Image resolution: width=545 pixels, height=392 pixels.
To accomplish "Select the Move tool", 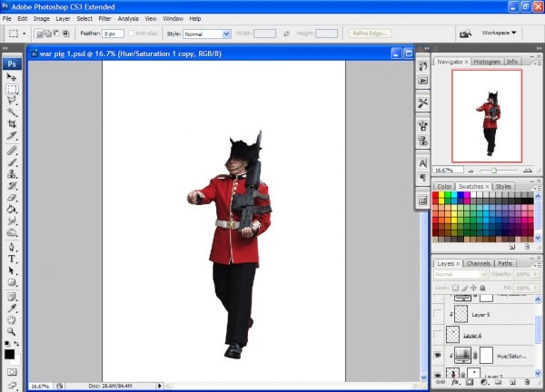I will pyautogui.click(x=12, y=77).
